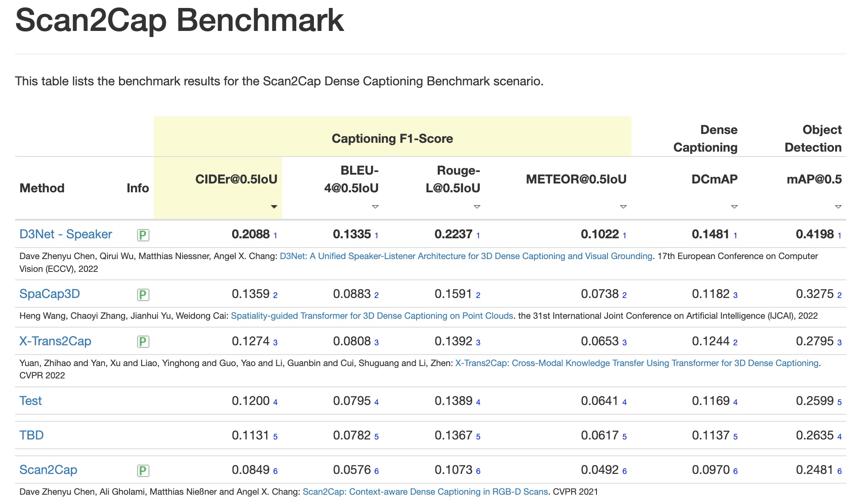Screen dimensions: 856x504
Task: Open Scan2Cap Context-aware Dense Captioning paper
Action: click(425, 492)
